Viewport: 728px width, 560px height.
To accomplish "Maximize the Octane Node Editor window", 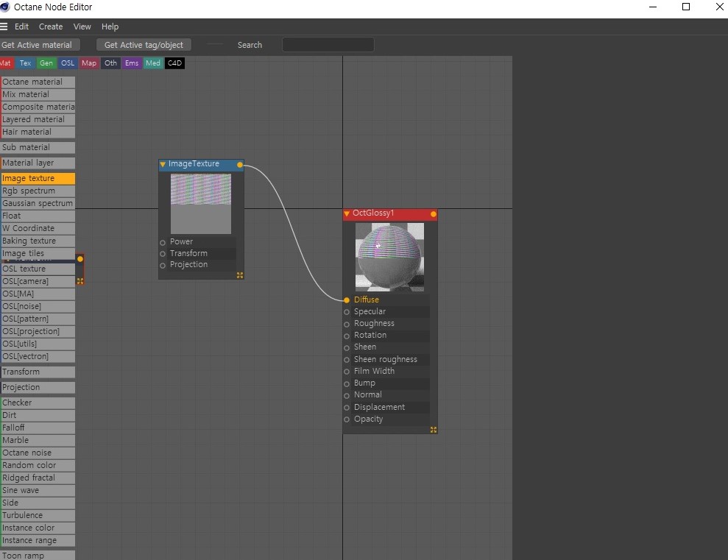I will [x=686, y=7].
